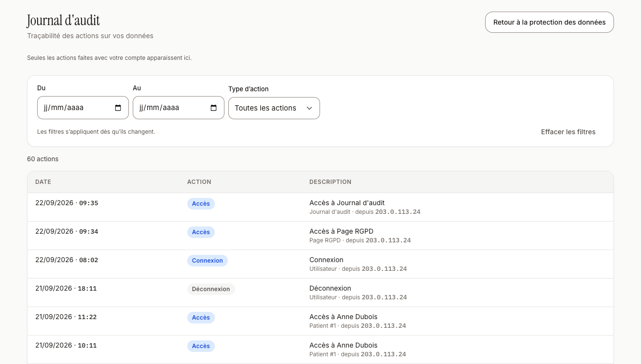
Task: Click the Accès badge in the 11:22 row
Action: [201, 318]
